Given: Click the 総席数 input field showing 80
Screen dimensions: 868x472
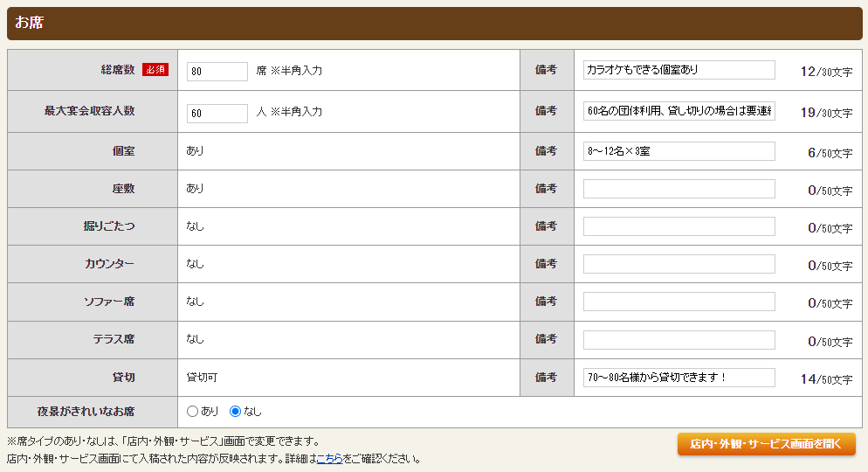Looking at the screenshot, I should pyautogui.click(x=217, y=72).
